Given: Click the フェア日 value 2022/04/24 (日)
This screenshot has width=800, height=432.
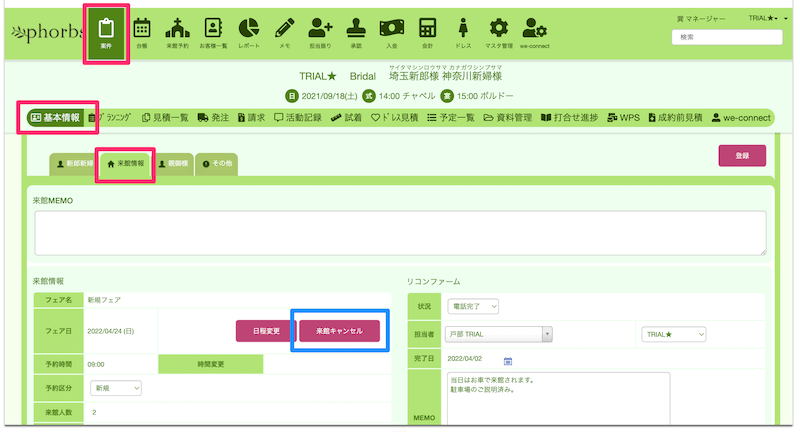Looking at the screenshot, I should pyautogui.click(x=111, y=331).
